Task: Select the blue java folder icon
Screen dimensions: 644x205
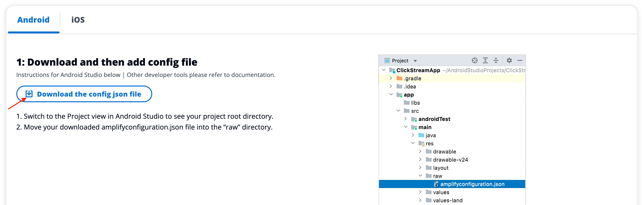Action: 421,135
